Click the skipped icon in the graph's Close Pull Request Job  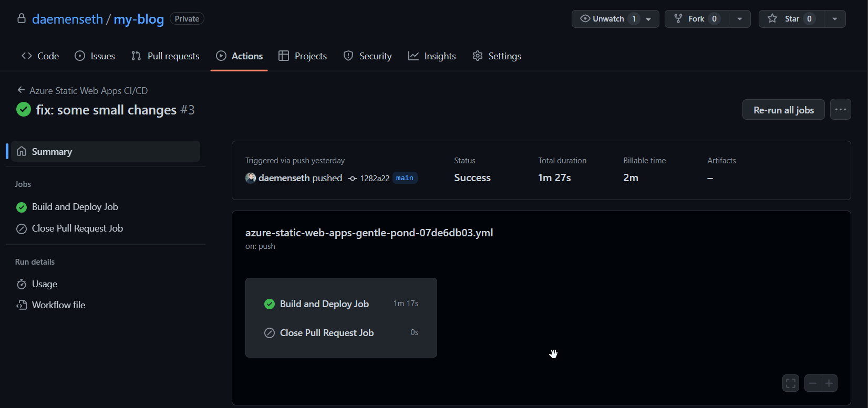click(x=270, y=333)
